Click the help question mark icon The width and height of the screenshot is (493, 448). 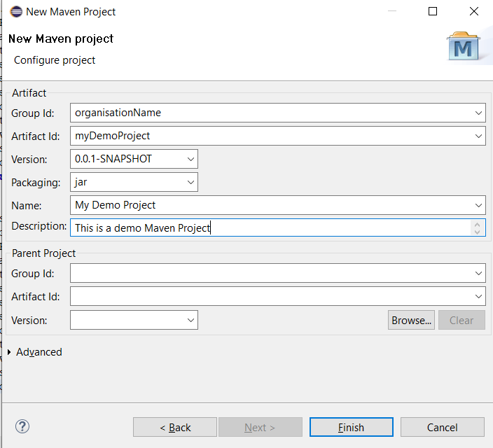(22, 426)
